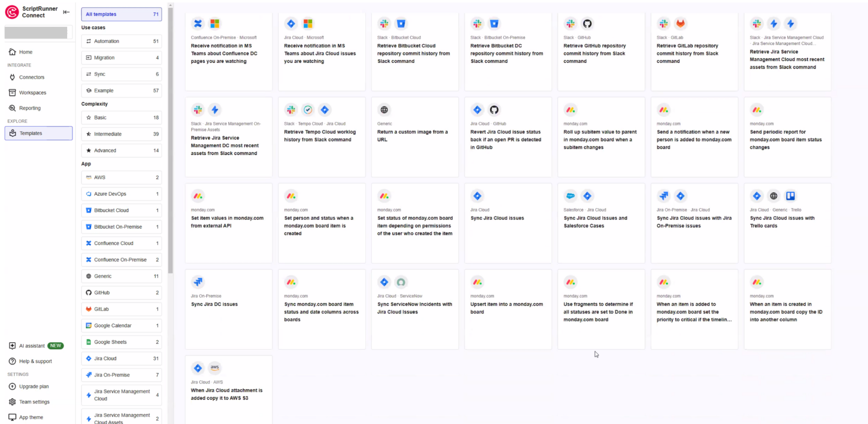The width and height of the screenshot is (868, 424).
Task: Open 'Upsert item into a monday.com board' template
Action: pos(508,309)
